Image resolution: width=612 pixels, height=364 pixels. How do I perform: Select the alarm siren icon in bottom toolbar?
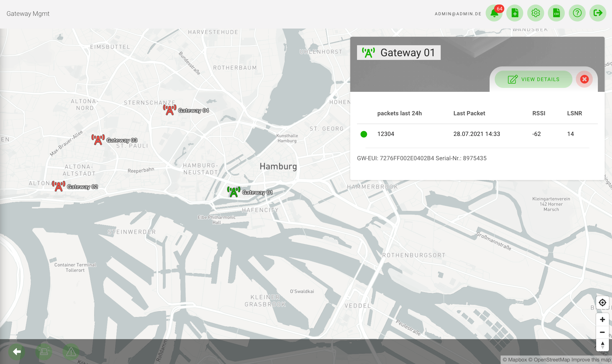(x=44, y=352)
